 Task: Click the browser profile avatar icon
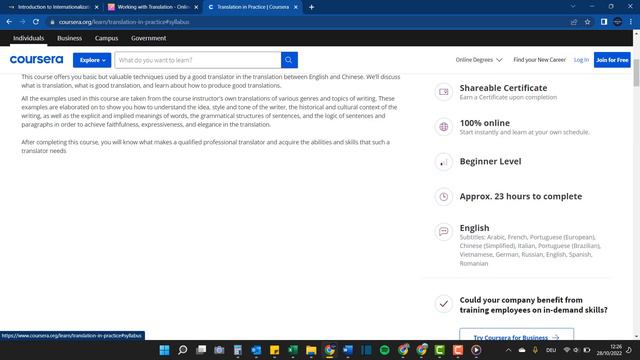(x=618, y=22)
